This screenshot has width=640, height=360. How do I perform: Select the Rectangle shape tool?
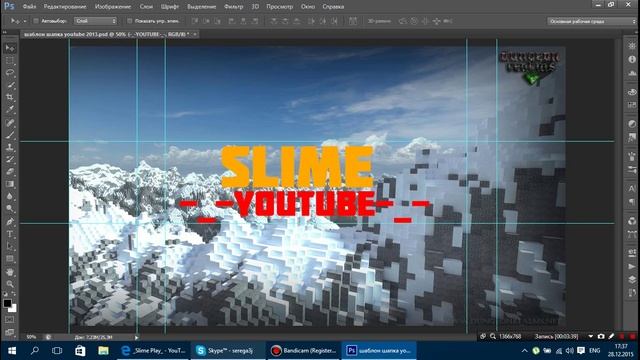pyautogui.click(x=10, y=259)
